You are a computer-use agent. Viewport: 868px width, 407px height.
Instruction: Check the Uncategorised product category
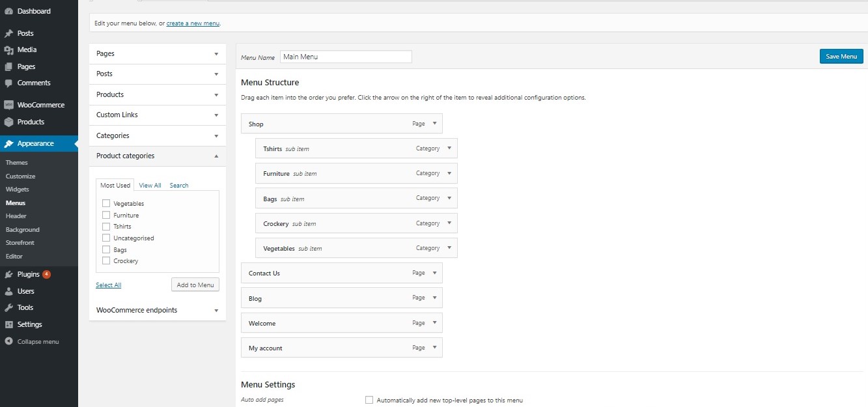click(x=106, y=238)
